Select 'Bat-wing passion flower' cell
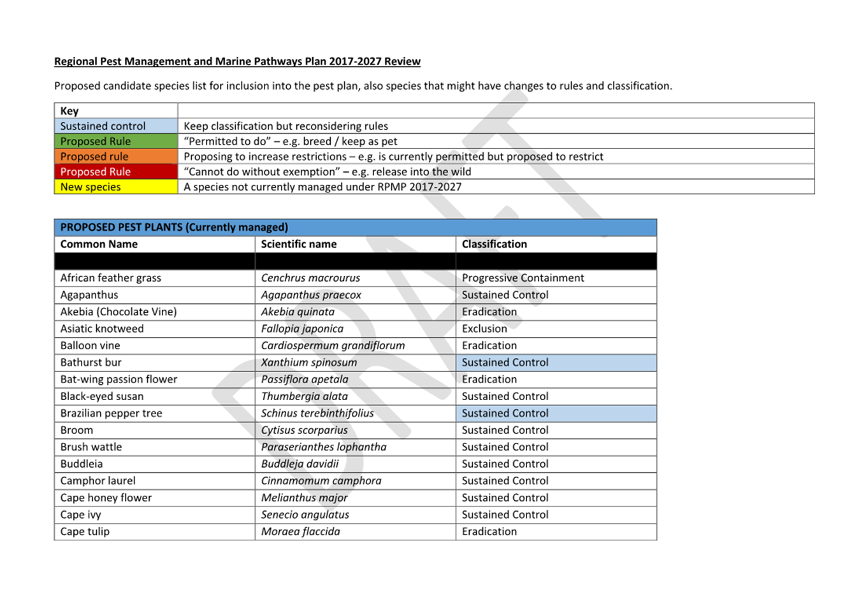This screenshot has width=868, height=599. 155,379
